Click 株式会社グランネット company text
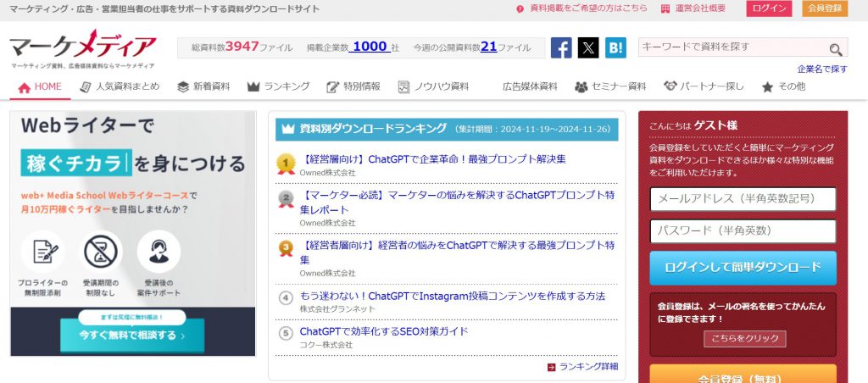This screenshot has width=868, height=383. click(337, 308)
